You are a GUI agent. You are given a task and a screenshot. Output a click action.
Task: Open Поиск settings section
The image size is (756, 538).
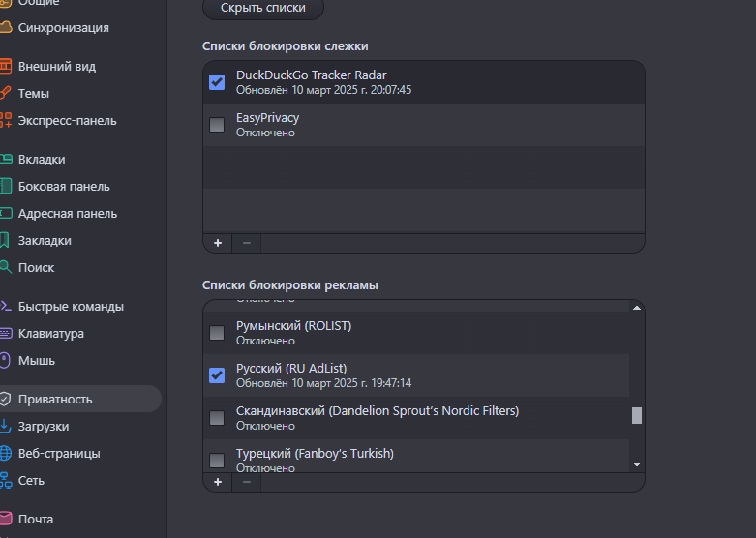pyautogui.click(x=36, y=268)
